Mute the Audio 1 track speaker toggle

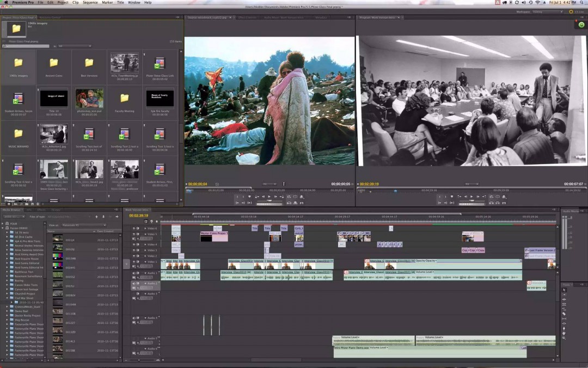coord(134,273)
